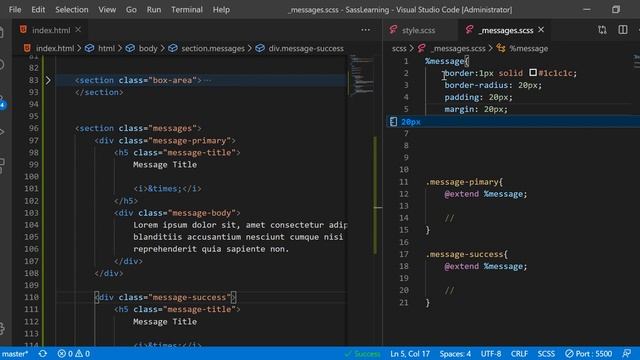Open More Actions ellipsis in left editor
640x360 pixels.
(365, 30)
